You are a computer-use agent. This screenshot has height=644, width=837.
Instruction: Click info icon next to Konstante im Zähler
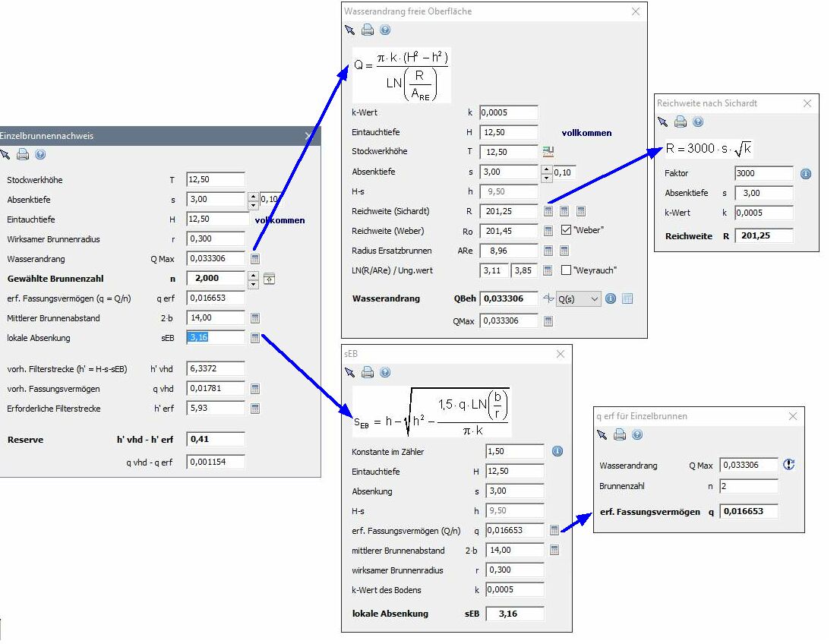tap(557, 451)
